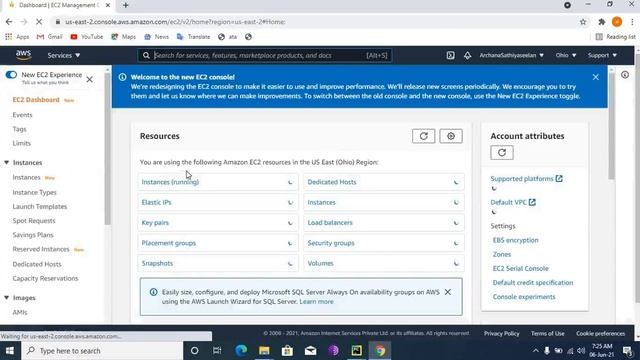640x360 pixels.
Task: Open Microsoft Store from the taskbar
Action: point(287,351)
